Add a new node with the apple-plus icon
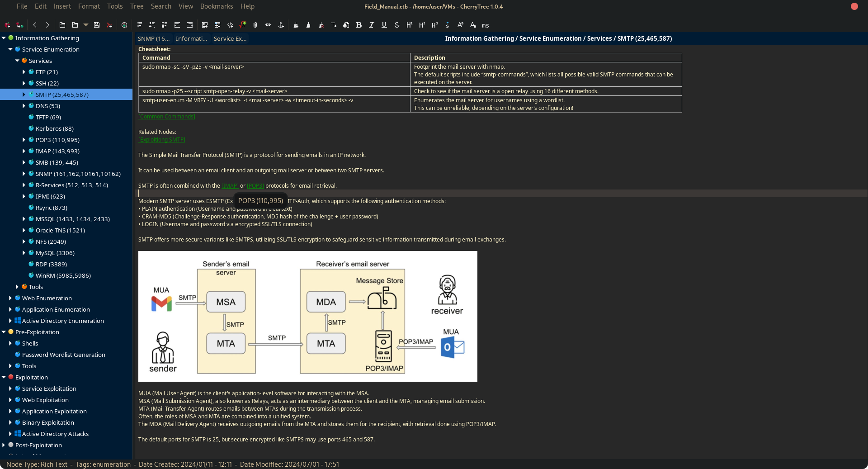The width and height of the screenshot is (868, 469). coord(7,25)
